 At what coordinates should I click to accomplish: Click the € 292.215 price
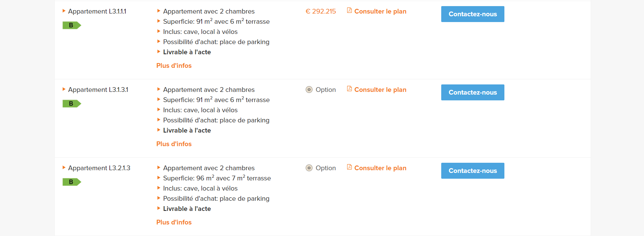pyautogui.click(x=321, y=12)
